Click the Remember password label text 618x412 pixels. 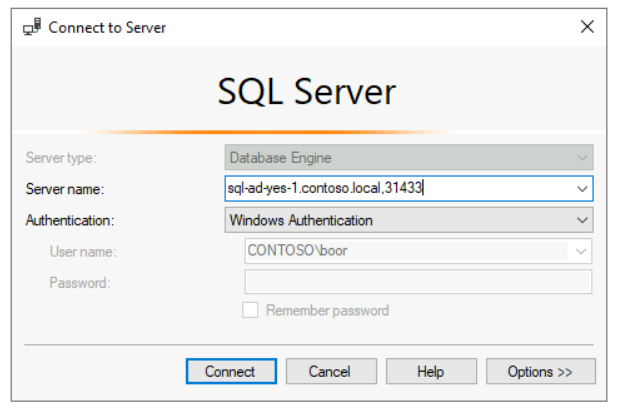(327, 311)
